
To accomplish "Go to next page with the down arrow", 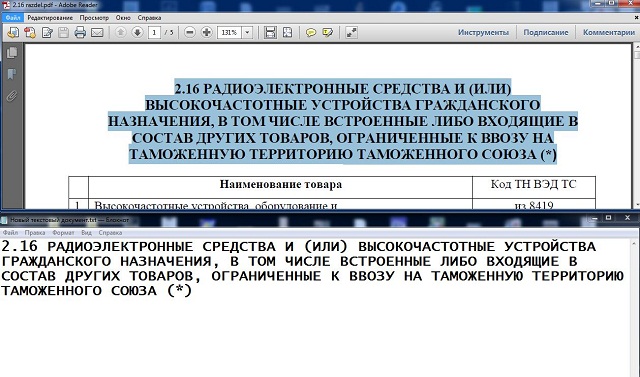I will (138, 32).
